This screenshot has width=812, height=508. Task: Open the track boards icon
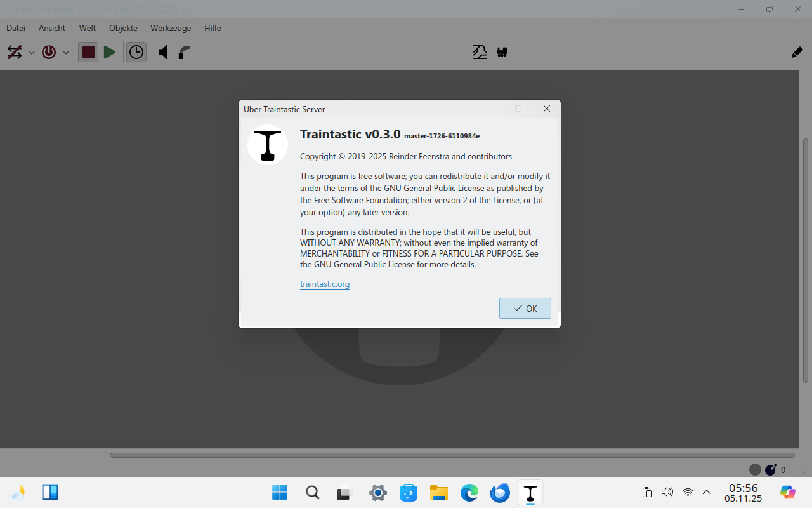tap(480, 52)
